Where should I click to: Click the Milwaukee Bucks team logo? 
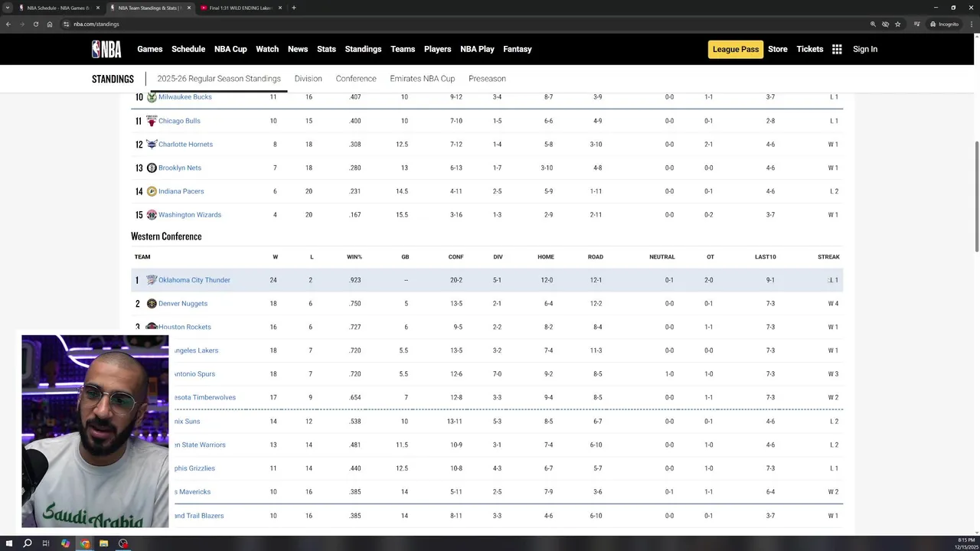click(x=152, y=97)
